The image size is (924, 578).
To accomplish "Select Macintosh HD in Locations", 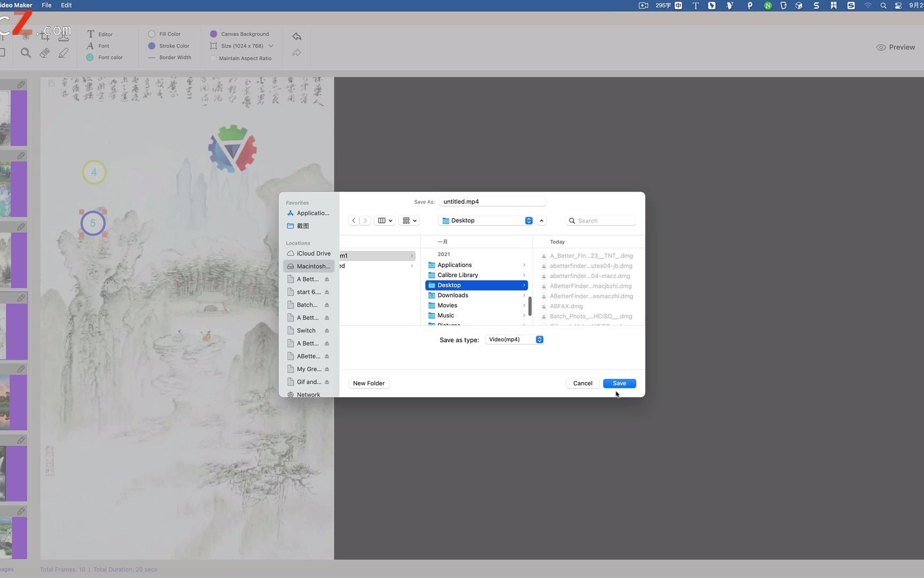I will (x=309, y=267).
